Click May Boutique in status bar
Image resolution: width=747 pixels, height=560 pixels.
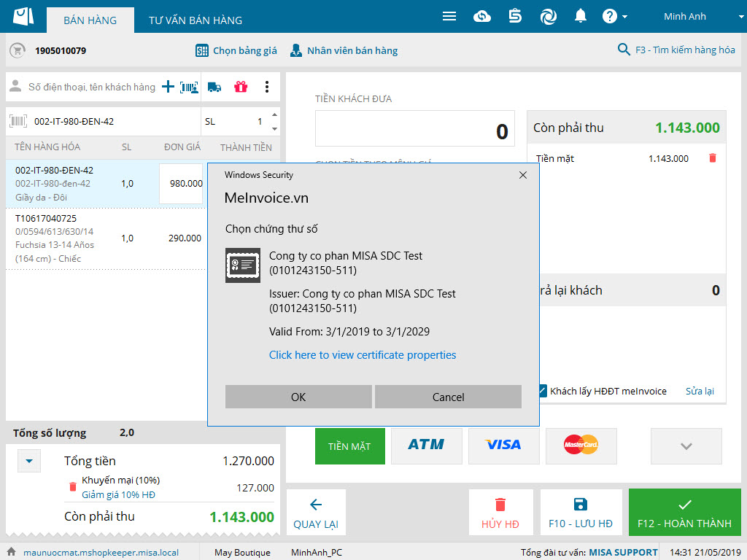(x=242, y=553)
